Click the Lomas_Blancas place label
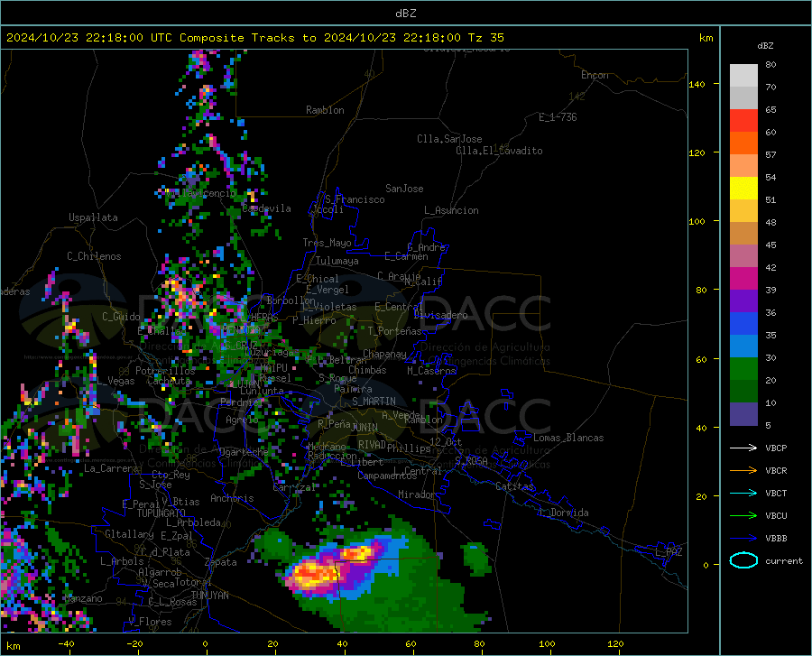This screenshot has width=812, height=656. pos(568,438)
